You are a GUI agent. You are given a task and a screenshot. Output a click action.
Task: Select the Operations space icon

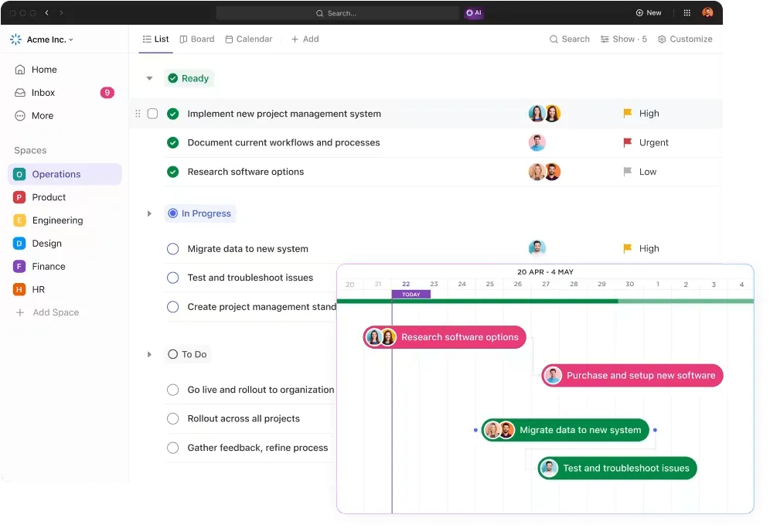click(19, 175)
